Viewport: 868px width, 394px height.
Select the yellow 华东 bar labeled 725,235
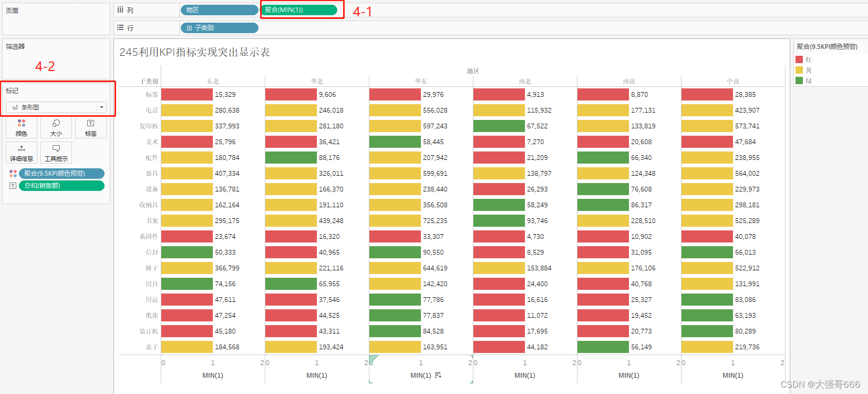coord(395,220)
